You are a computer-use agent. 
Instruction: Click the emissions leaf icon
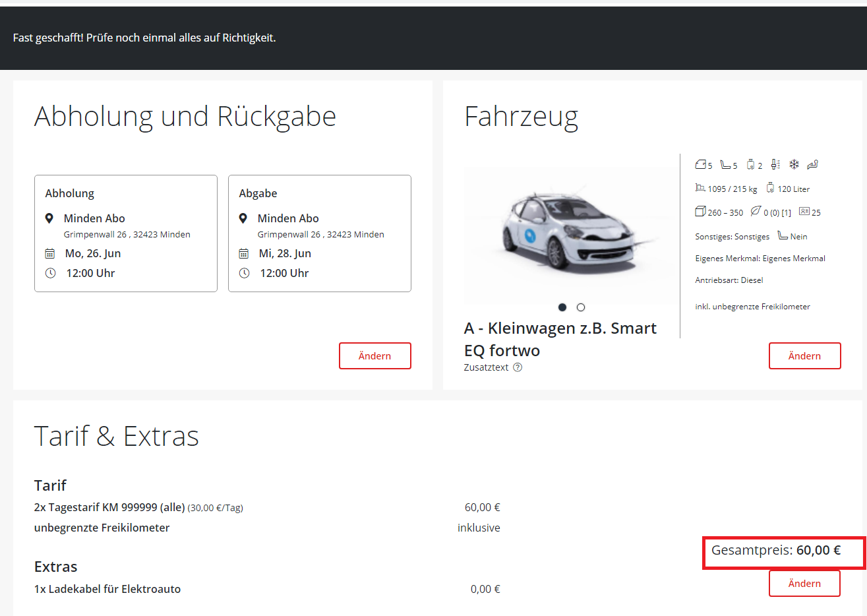(756, 211)
